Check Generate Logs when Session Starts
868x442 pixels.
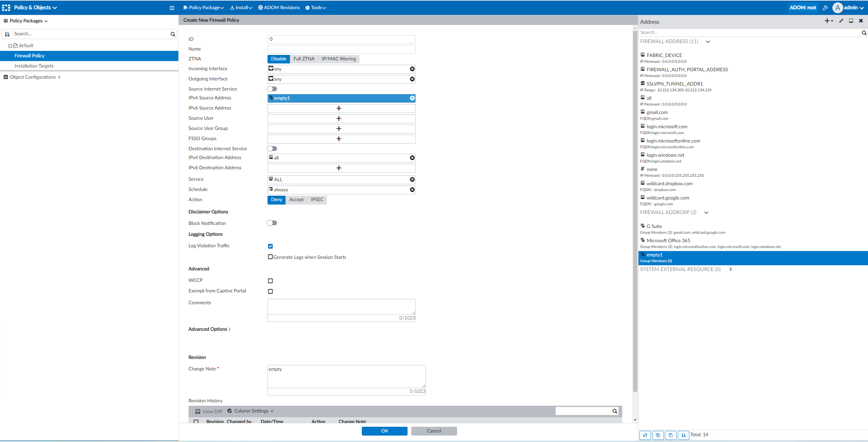270,257
